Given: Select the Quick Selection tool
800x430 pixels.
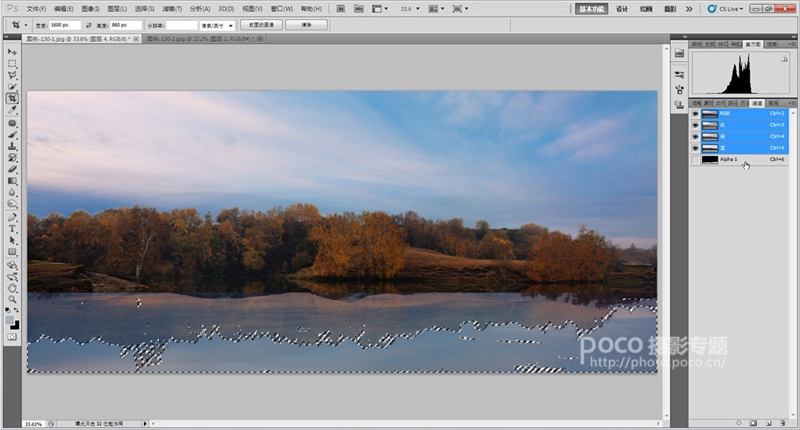Looking at the screenshot, I should coord(12,86).
